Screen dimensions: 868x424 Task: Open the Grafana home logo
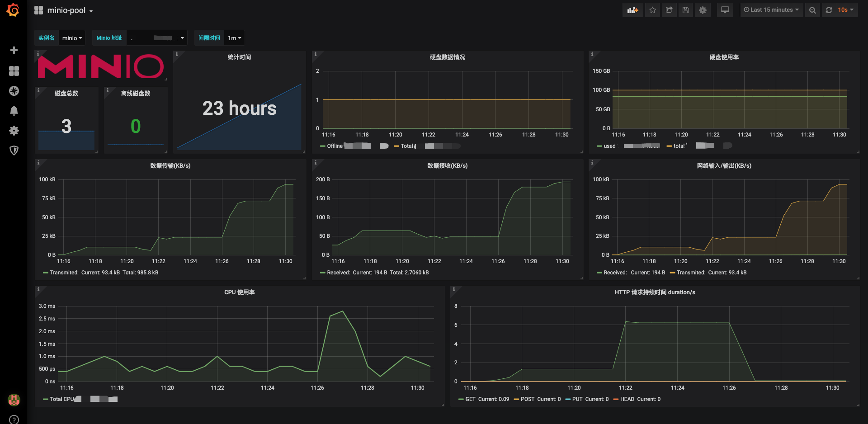click(14, 10)
